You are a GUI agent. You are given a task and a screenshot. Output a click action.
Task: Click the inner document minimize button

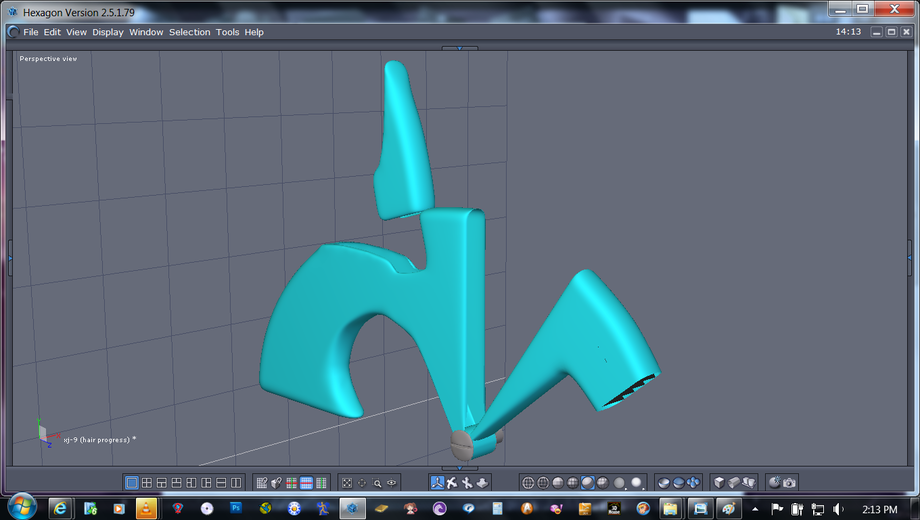pos(877,32)
